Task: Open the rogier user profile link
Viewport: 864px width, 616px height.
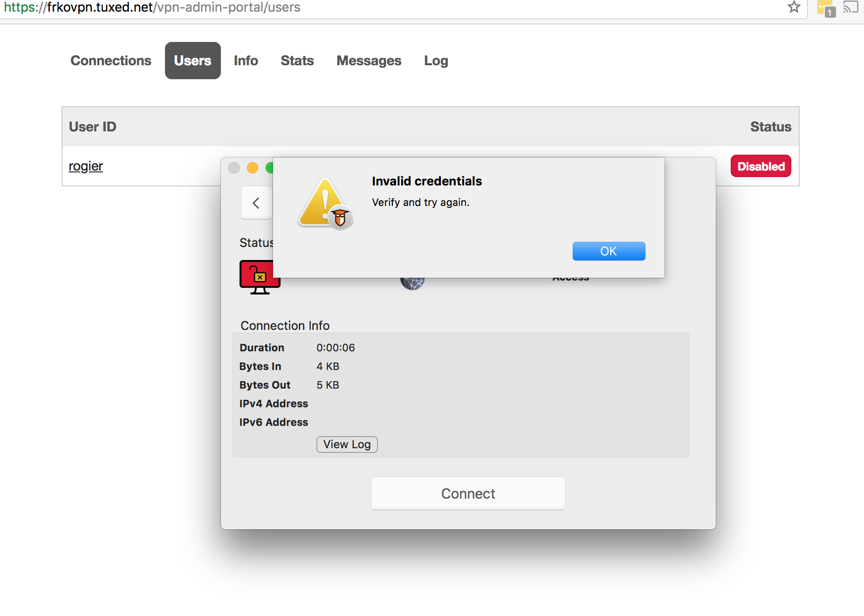Action: [x=86, y=166]
